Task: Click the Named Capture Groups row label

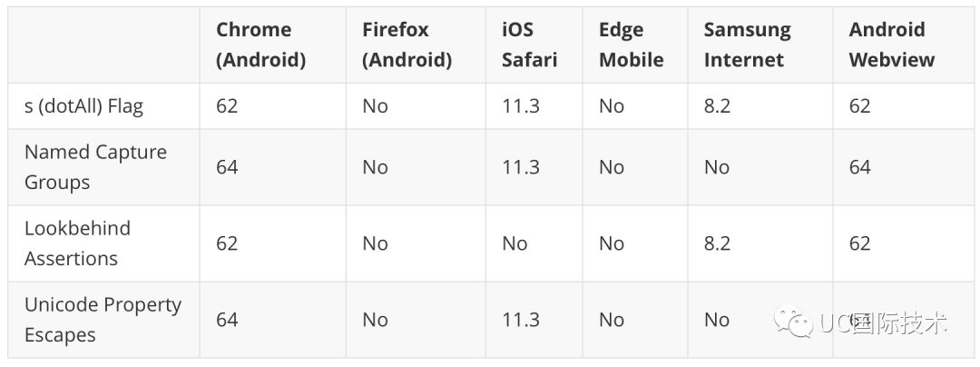Action: click(x=95, y=167)
